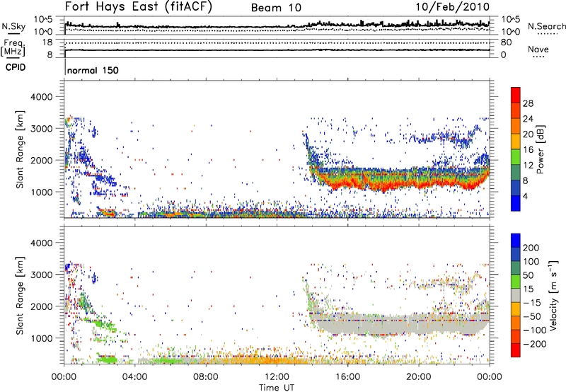Click the "100" label on the velocity scale
The height and width of the screenshot is (392, 566).
tap(531, 261)
